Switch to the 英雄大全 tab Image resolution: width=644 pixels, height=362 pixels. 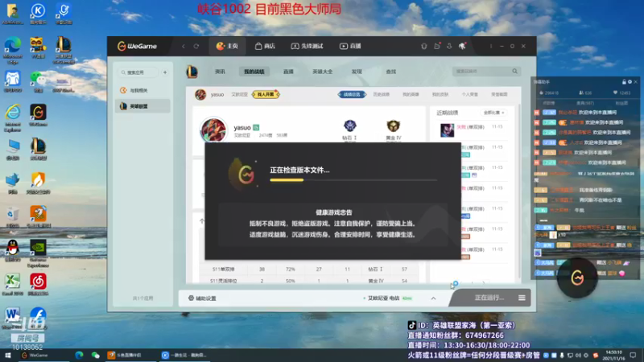(x=323, y=72)
